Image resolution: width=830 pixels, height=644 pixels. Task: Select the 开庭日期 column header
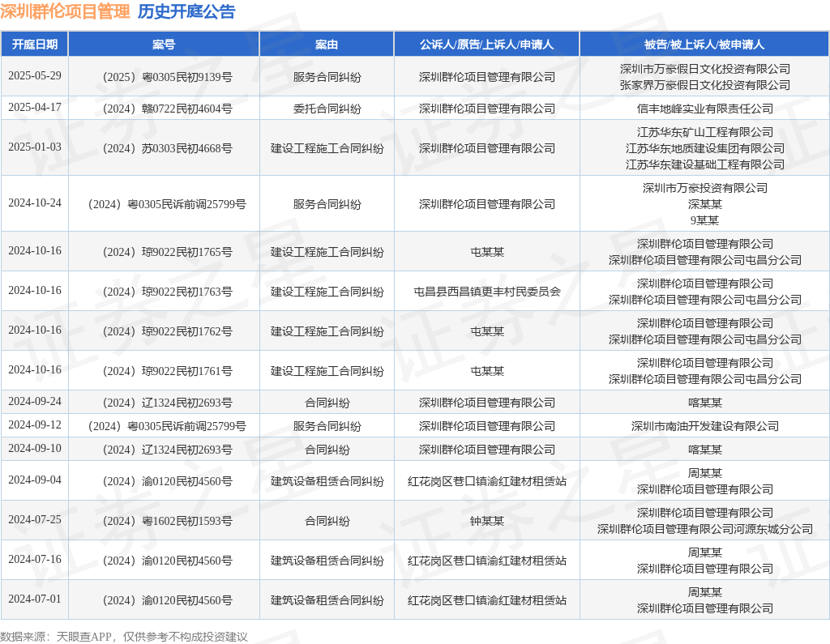(x=35, y=44)
